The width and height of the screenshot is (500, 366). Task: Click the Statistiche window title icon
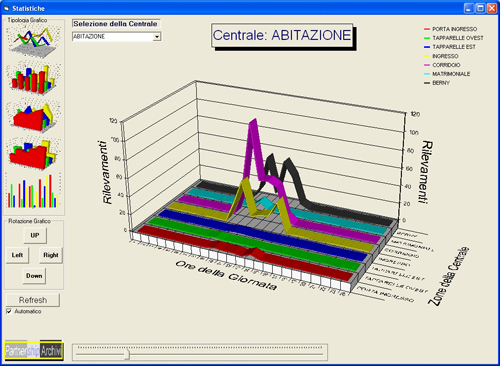point(6,8)
